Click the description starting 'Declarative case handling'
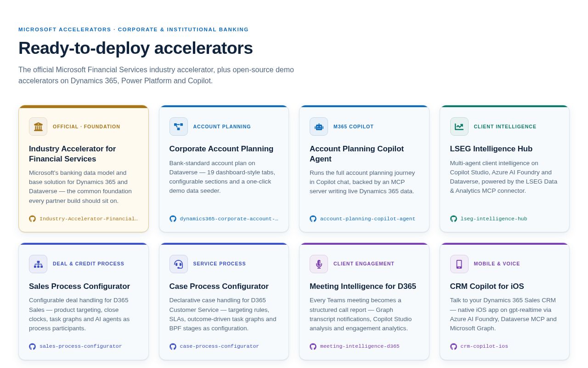This screenshot has width=588, height=368. (223, 314)
